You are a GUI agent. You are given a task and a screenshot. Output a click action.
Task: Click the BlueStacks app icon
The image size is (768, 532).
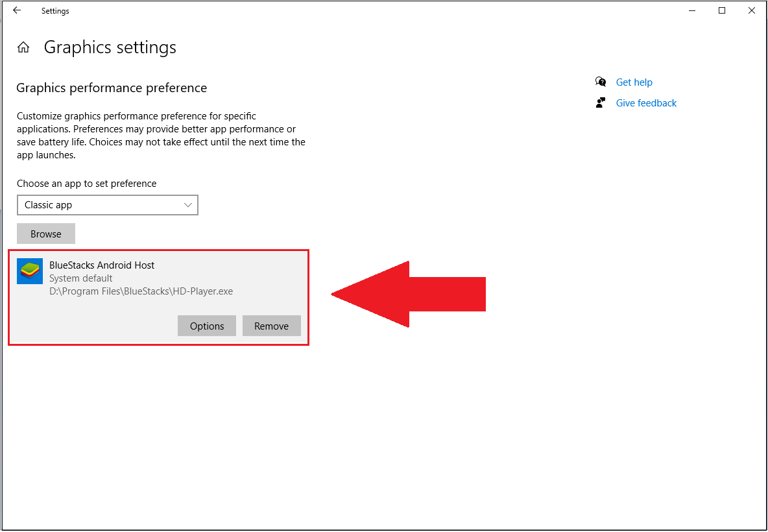point(30,271)
